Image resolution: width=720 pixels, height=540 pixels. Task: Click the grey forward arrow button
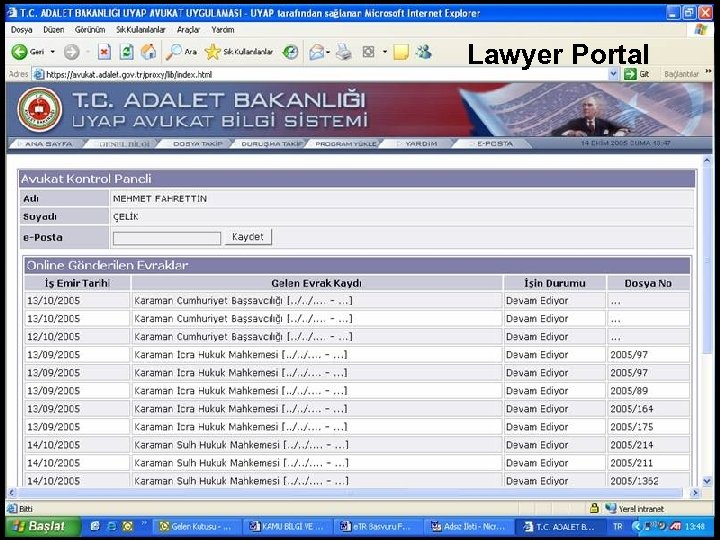click(71, 52)
